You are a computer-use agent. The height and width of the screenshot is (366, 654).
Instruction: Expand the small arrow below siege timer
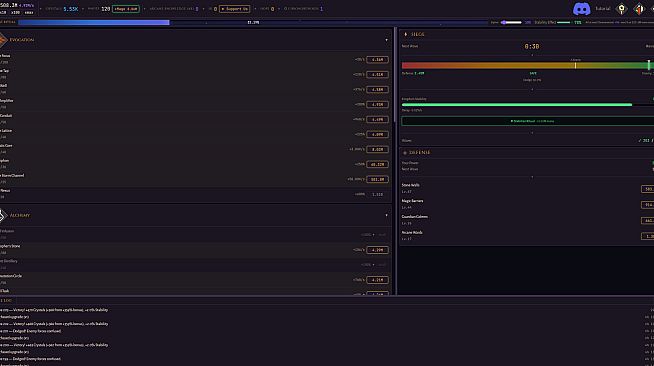click(532, 55)
